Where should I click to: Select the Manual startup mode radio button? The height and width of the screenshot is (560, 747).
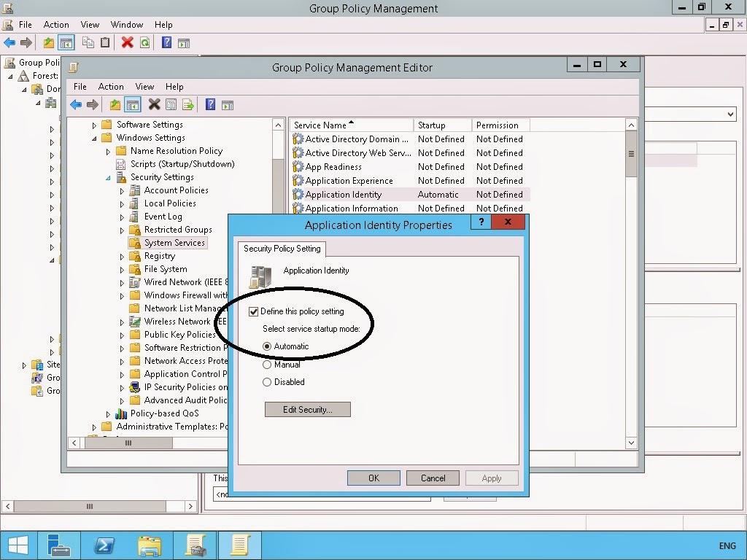267,365
